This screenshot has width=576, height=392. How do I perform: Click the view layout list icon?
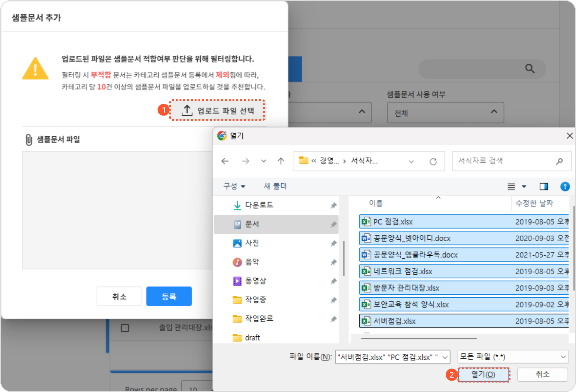pyautogui.click(x=511, y=186)
